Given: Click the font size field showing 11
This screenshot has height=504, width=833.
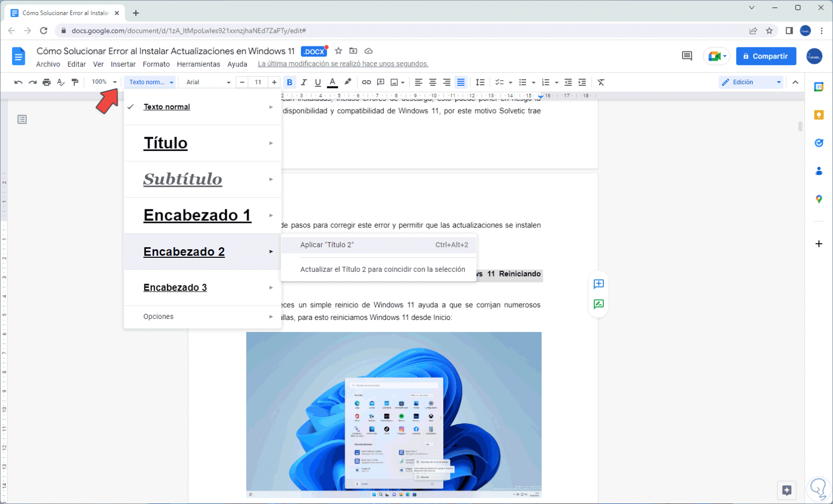Looking at the screenshot, I should [x=258, y=82].
